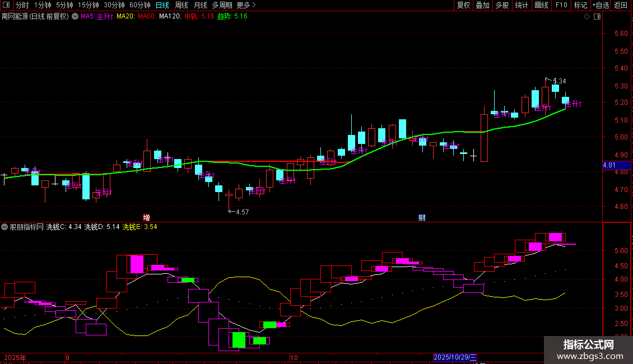Click the 股朋指标网 indicator name

click(27, 227)
